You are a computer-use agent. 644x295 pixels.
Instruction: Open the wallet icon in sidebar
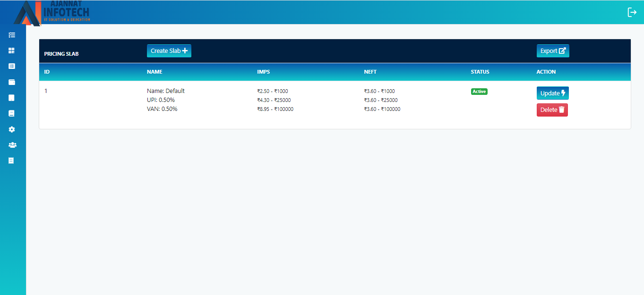pyautogui.click(x=12, y=82)
